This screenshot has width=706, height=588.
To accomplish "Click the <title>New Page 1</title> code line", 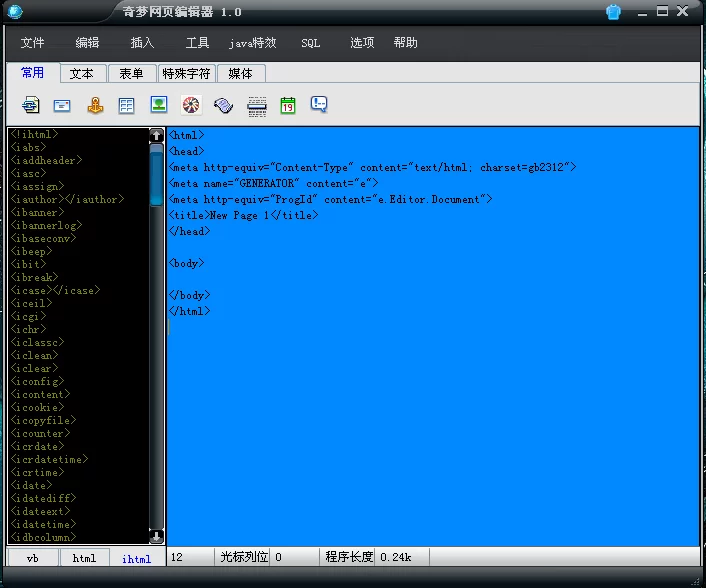I will pyautogui.click(x=244, y=216).
